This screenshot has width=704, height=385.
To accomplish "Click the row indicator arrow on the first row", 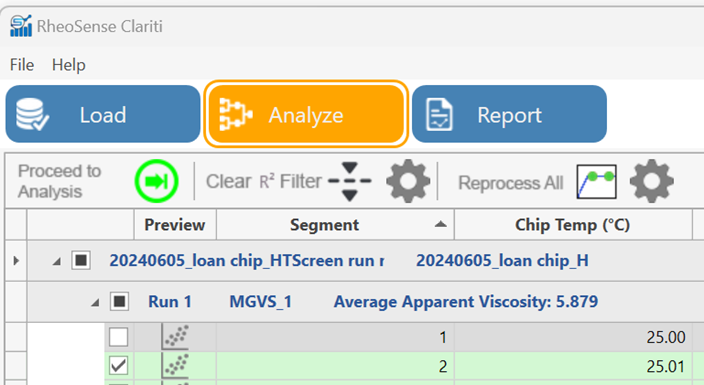I will pos(16,261).
